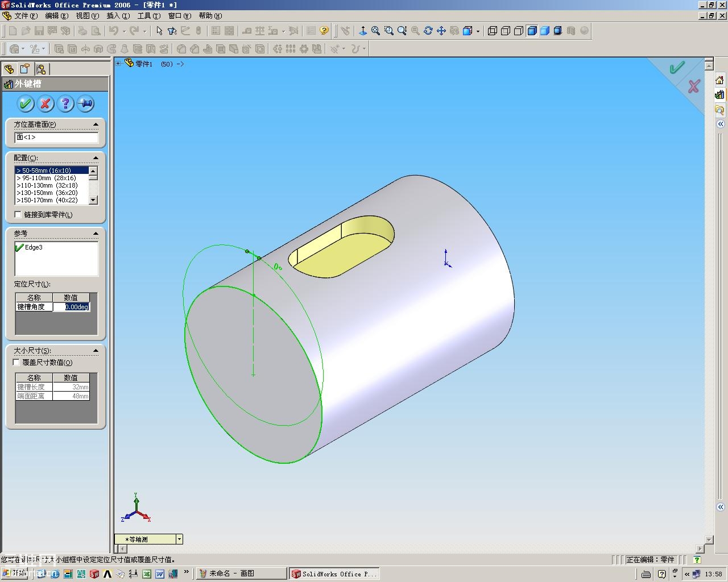
Task: Switch to Wireframe display style
Action: coord(493,31)
